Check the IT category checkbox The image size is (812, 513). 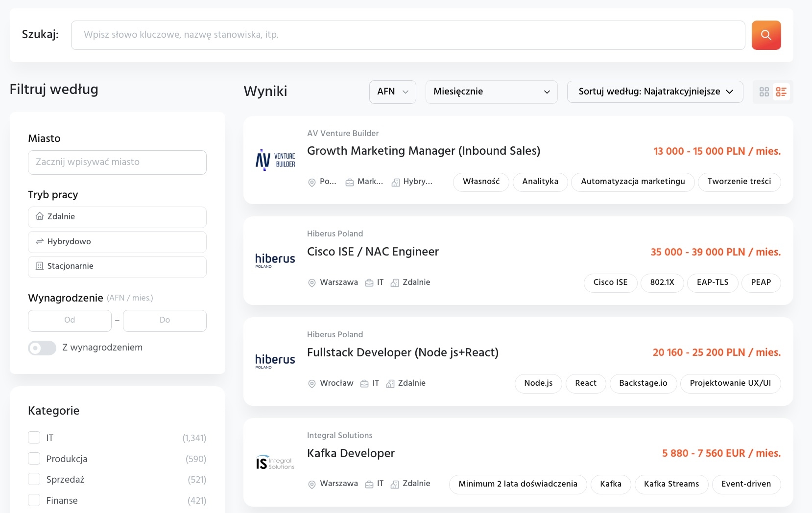click(34, 437)
